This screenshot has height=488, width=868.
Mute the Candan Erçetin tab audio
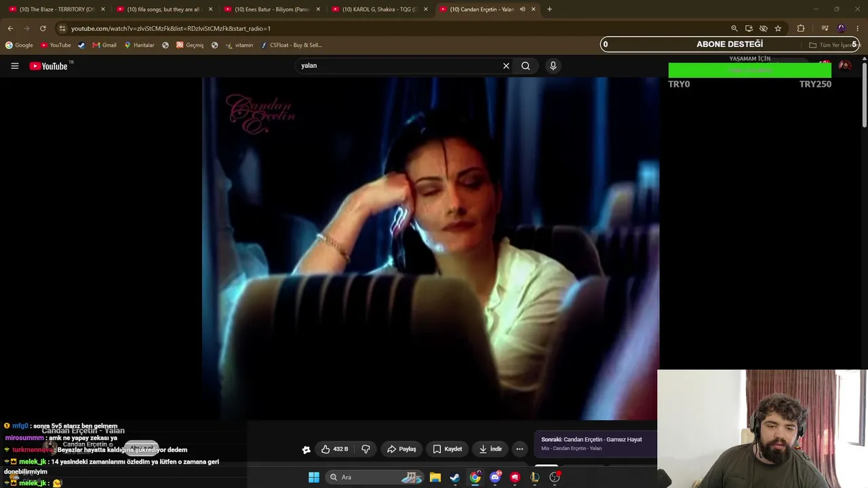point(522,9)
